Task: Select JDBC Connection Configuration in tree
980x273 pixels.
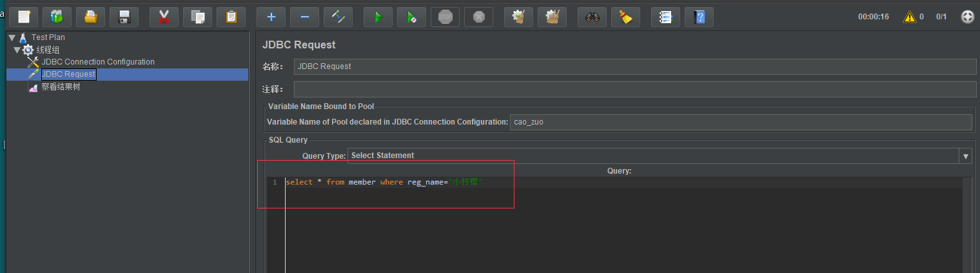Action: tap(98, 62)
